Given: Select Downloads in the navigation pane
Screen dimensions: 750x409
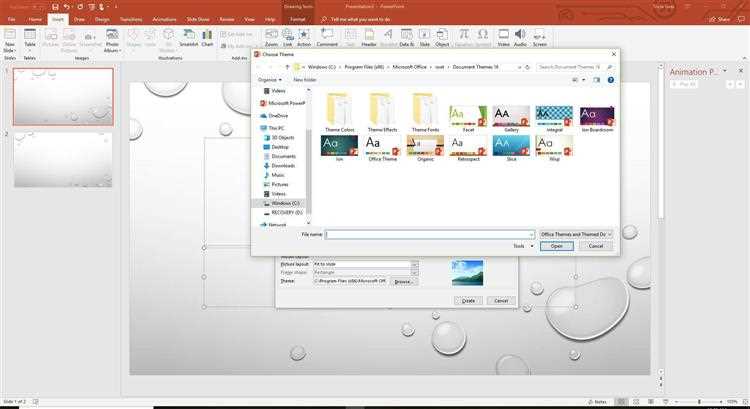Looking at the screenshot, I should (283, 165).
